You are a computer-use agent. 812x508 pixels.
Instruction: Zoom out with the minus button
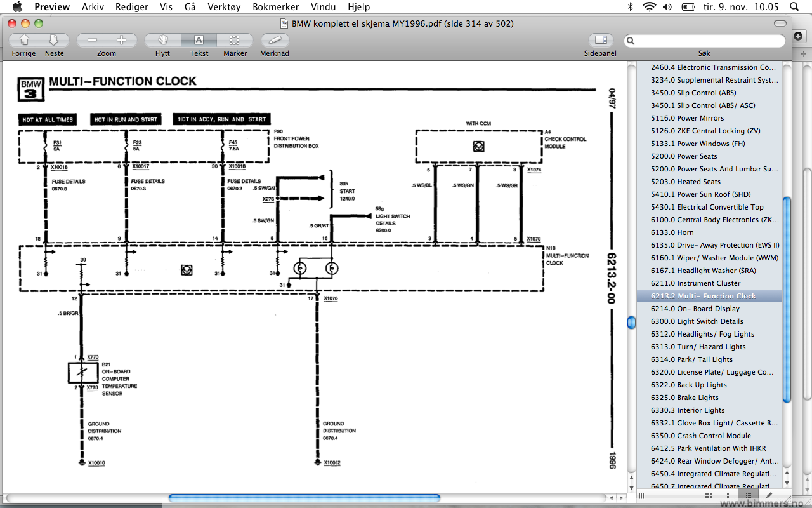coord(92,40)
